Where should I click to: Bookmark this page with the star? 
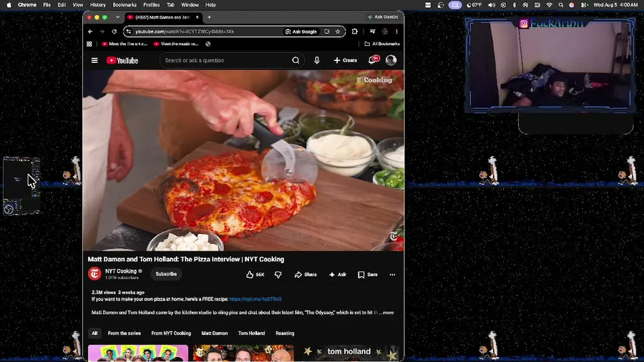pos(338,31)
